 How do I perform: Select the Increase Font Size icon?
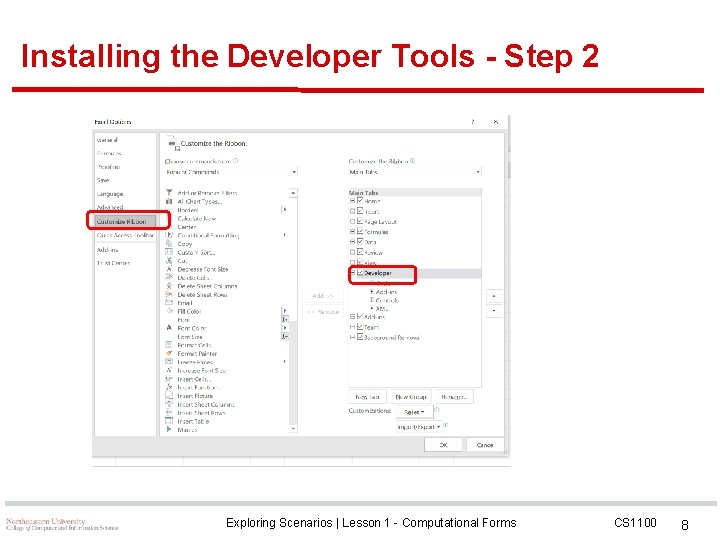[x=169, y=370]
